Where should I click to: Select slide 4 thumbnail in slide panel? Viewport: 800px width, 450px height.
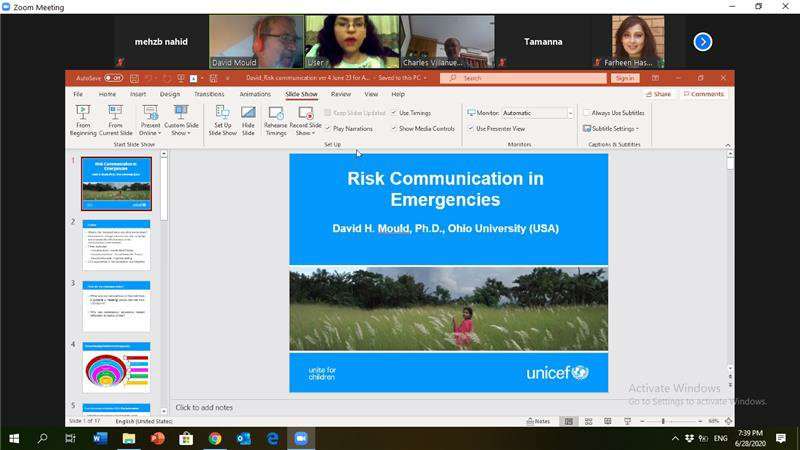(x=116, y=367)
